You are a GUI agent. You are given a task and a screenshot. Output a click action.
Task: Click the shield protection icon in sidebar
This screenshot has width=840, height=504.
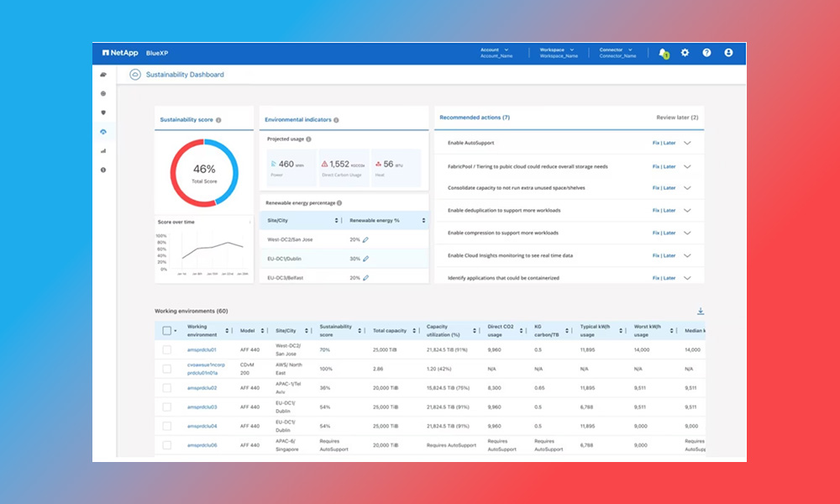103,113
